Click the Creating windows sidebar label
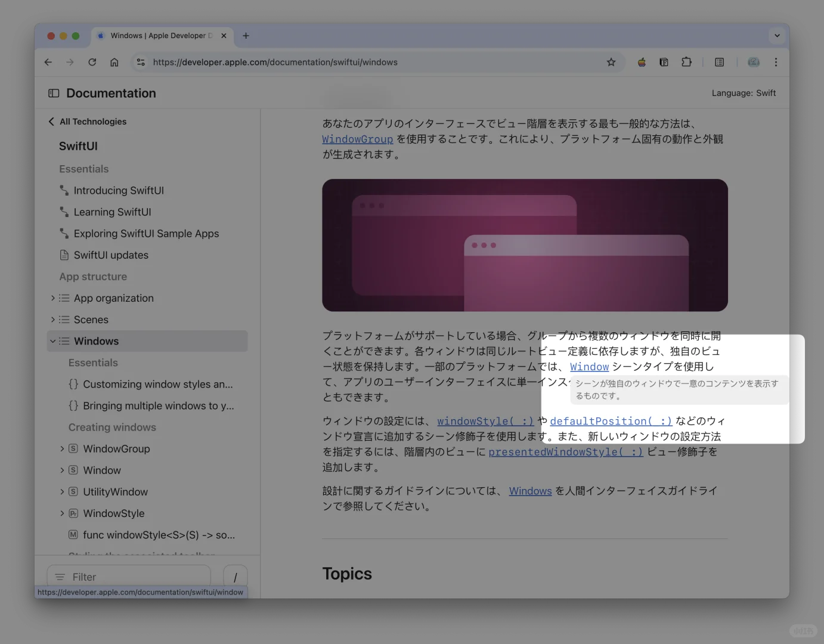This screenshot has height=644, width=824. (112, 427)
